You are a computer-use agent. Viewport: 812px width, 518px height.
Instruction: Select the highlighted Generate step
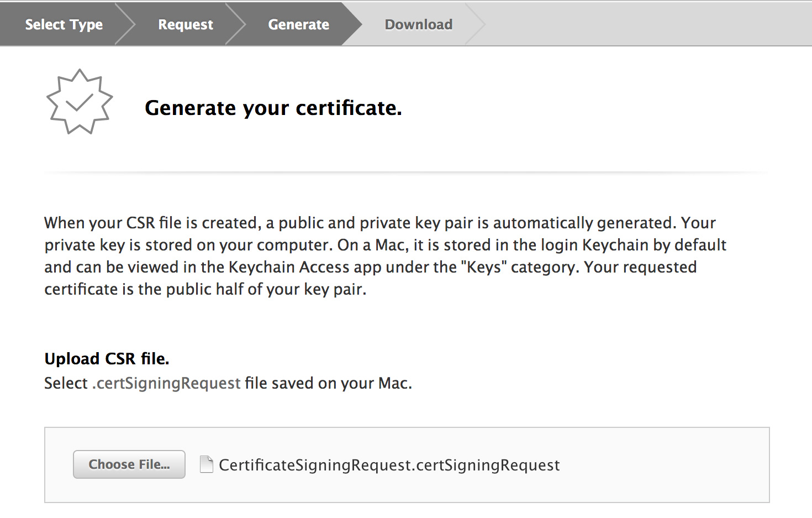pyautogui.click(x=298, y=24)
